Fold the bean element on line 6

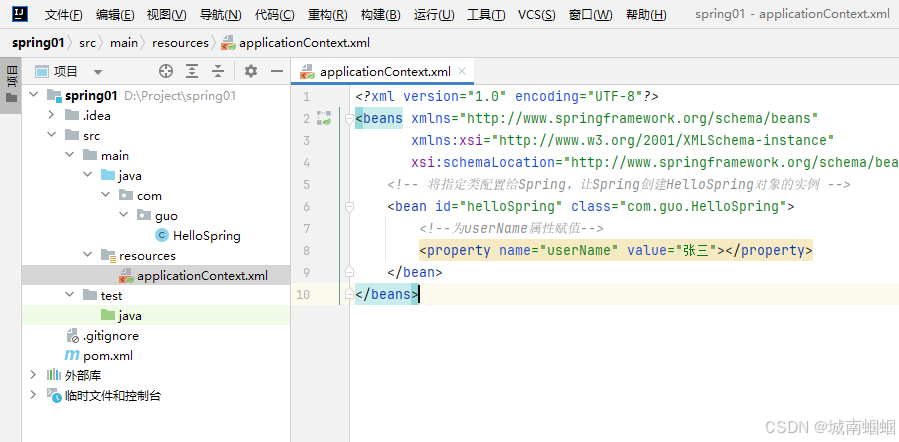point(349,206)
